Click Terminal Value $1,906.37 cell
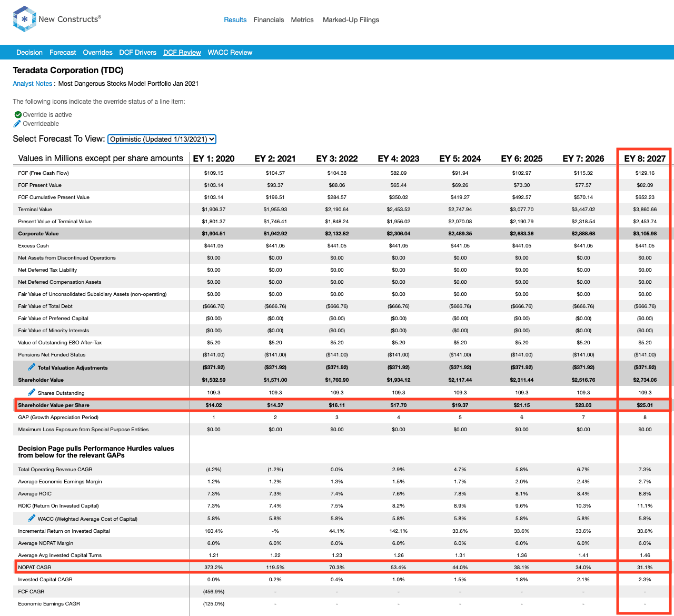 (214, 209)
